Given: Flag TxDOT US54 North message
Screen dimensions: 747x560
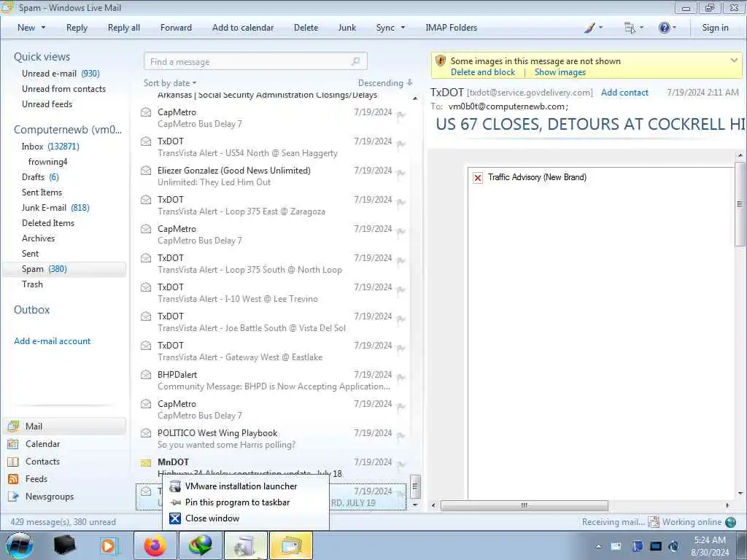Looking at the screenshot, I should (x=401, y=145).
